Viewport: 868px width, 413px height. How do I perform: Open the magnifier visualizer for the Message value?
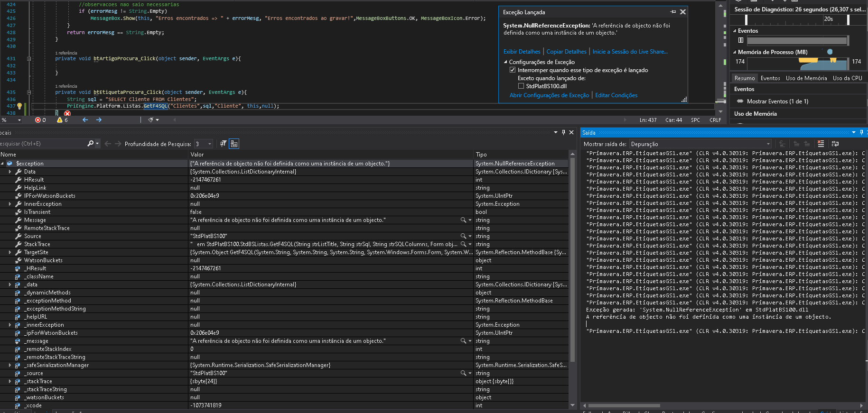[463, 220]
